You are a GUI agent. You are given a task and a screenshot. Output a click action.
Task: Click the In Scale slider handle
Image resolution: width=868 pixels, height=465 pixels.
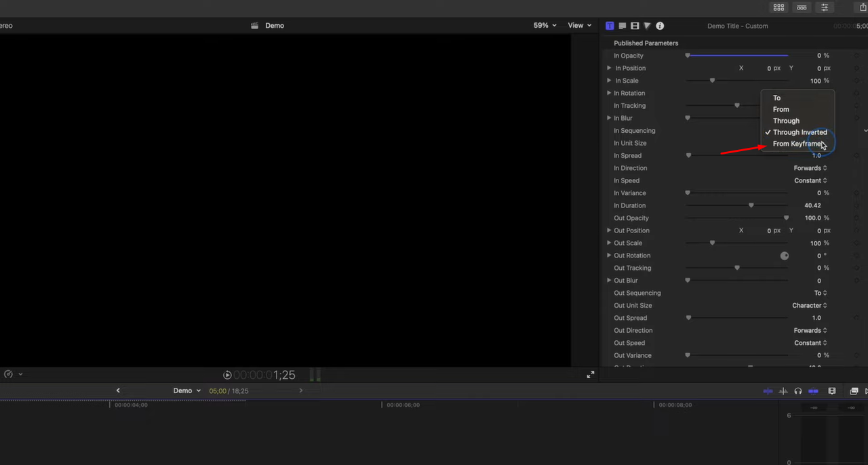712,81
